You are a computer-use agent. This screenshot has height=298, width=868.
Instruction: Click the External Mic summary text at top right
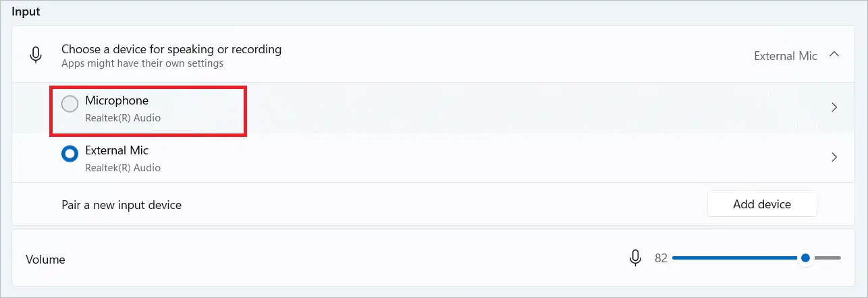tap(786, 56)
